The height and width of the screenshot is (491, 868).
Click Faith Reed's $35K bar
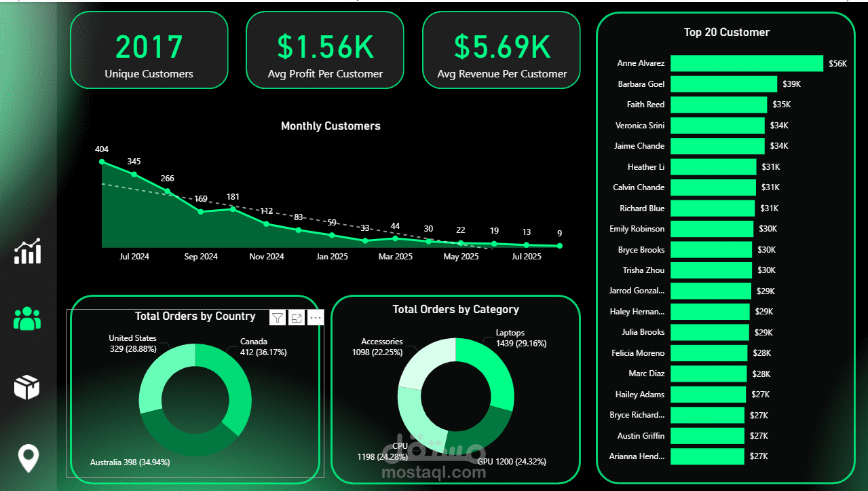click(719, 105)
